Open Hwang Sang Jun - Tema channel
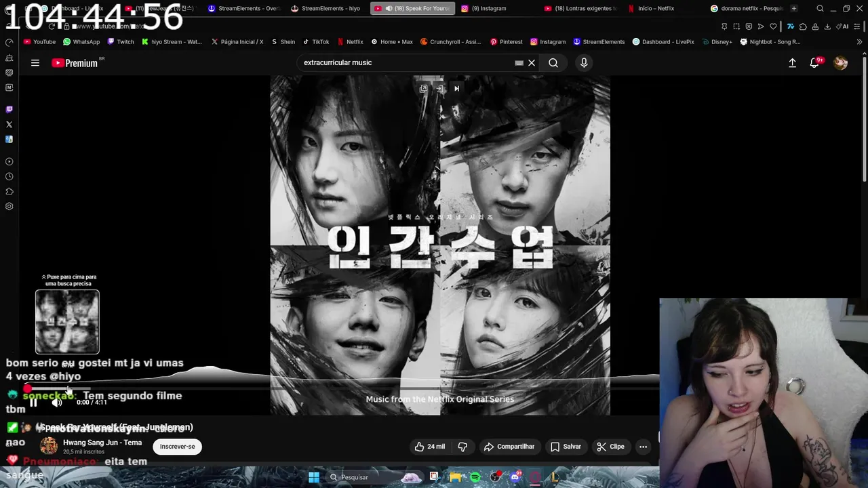The image size is (868, 488). click(x=102, y=443)
